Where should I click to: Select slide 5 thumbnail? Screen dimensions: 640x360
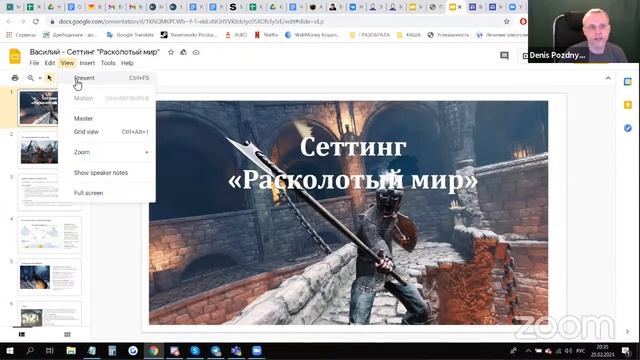[x=49, y=277]
